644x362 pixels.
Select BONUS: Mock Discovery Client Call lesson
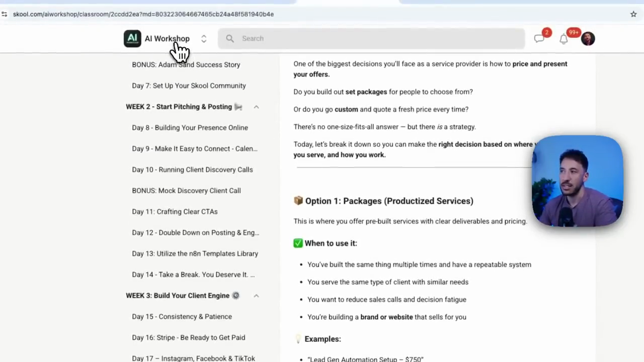click(186, 191)
